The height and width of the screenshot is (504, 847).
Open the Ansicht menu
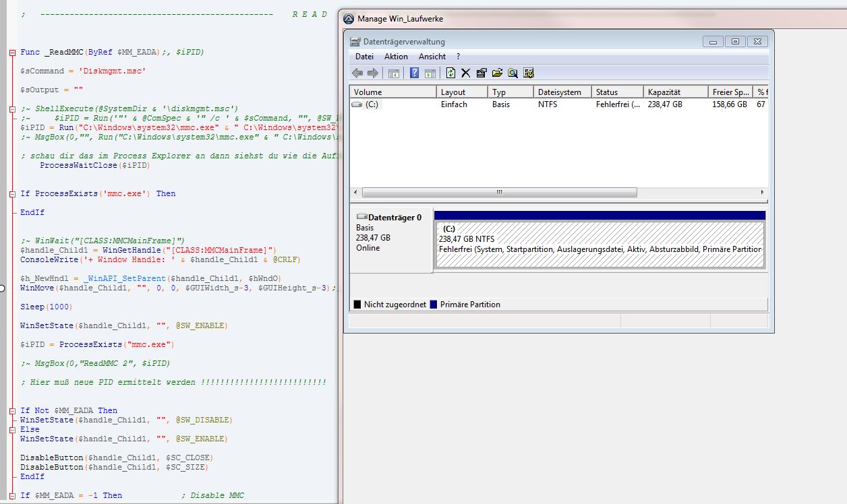pyautogui.click(x=432, y=57)
